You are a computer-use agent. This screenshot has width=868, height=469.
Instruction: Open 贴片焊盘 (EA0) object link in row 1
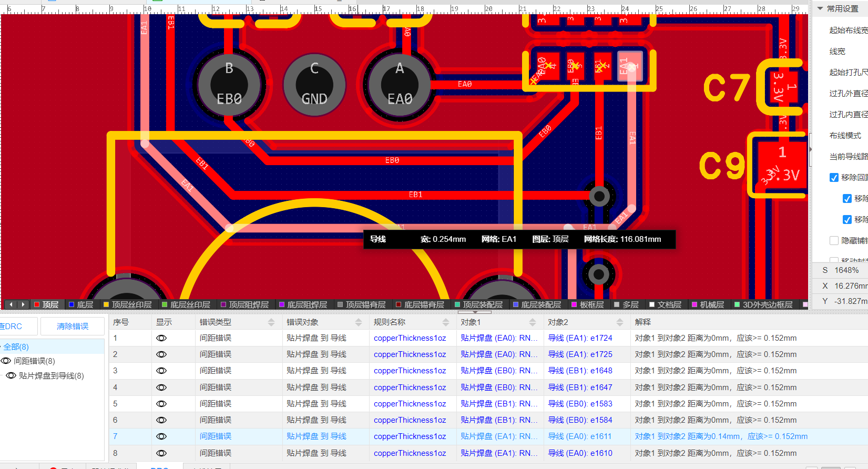pyautogui.click(x=499, y=338)
